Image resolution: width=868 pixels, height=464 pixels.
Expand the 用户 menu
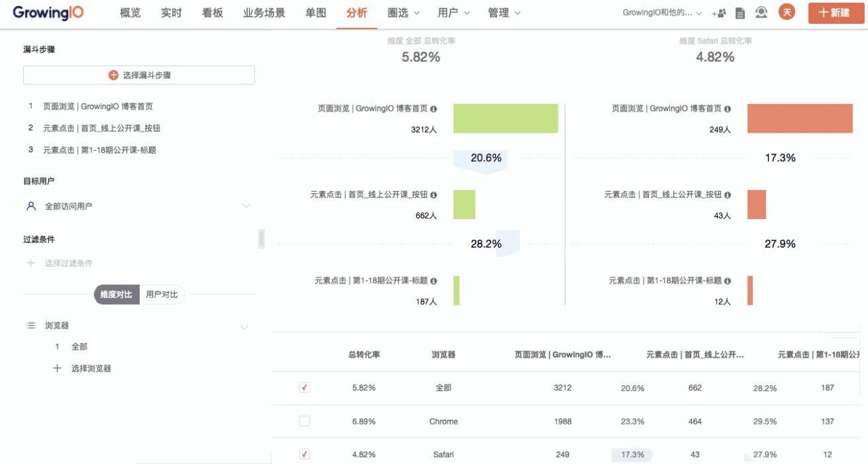[454, 13]
